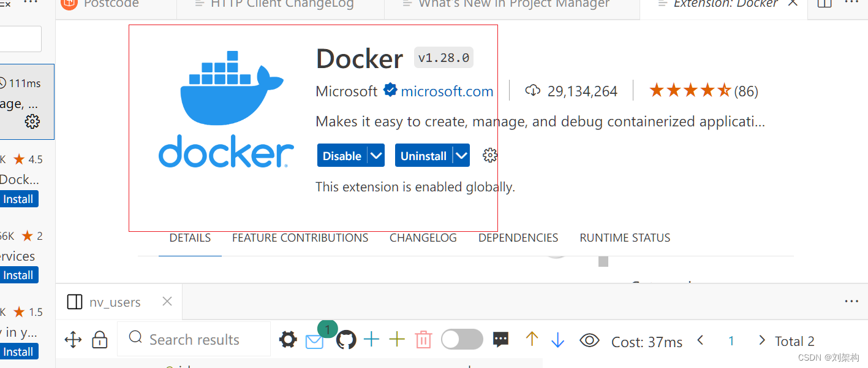Image resolution: width=868 pixels, height=368 pixels.
Task: Open settings gear in nv_users toolbar
Action: [288, 340]
